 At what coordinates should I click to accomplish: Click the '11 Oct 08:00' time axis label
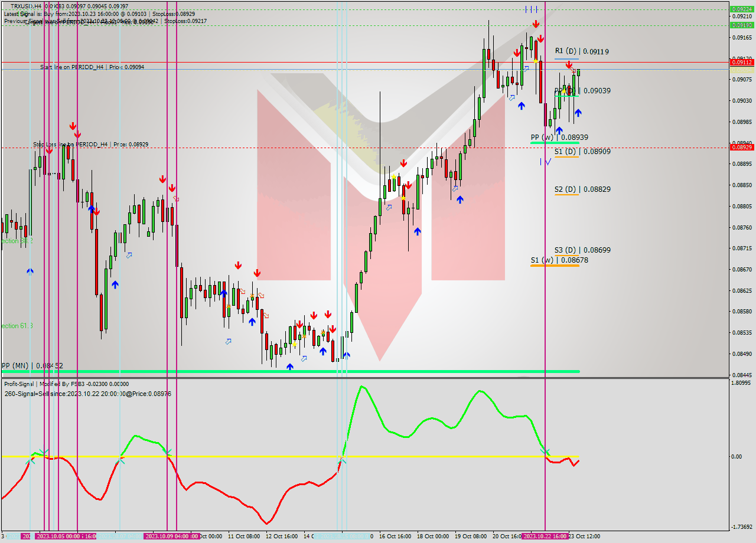coord(244,536)
